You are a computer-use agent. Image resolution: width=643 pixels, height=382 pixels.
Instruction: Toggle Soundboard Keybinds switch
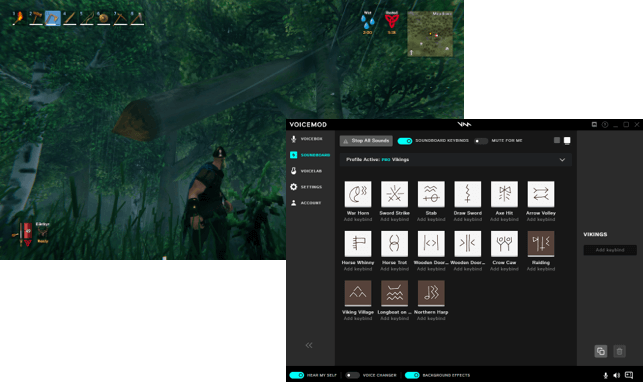click(x=405, y=141)
